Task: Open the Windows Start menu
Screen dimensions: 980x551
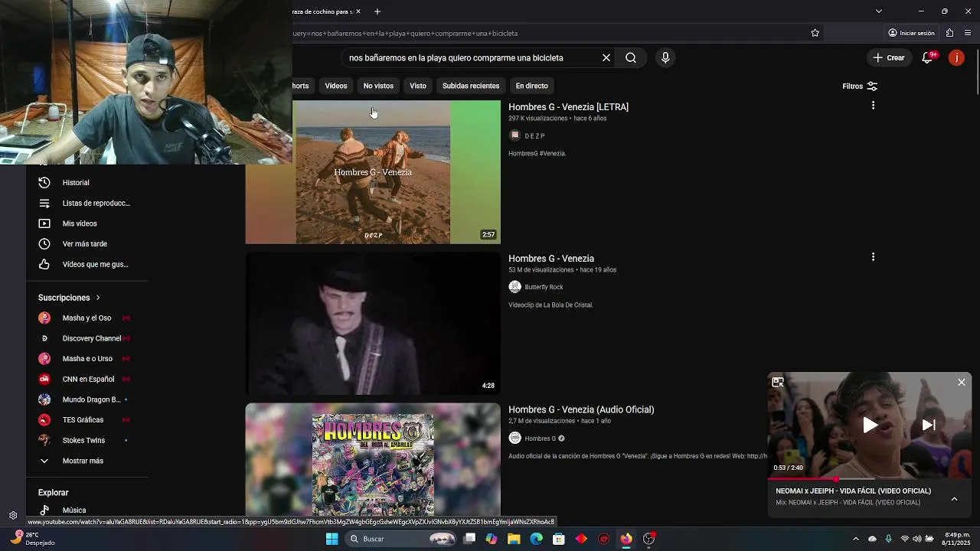Action: coord(332,539)
